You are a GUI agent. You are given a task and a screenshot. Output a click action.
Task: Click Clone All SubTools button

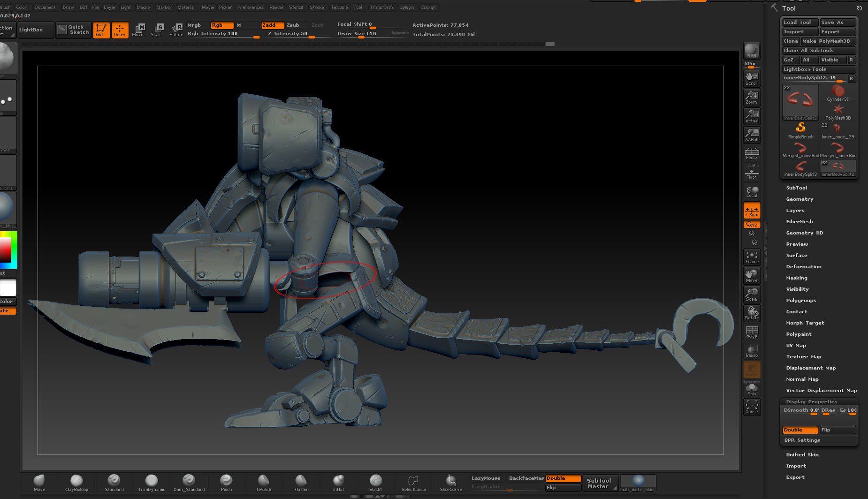click(x=819, y=51)
